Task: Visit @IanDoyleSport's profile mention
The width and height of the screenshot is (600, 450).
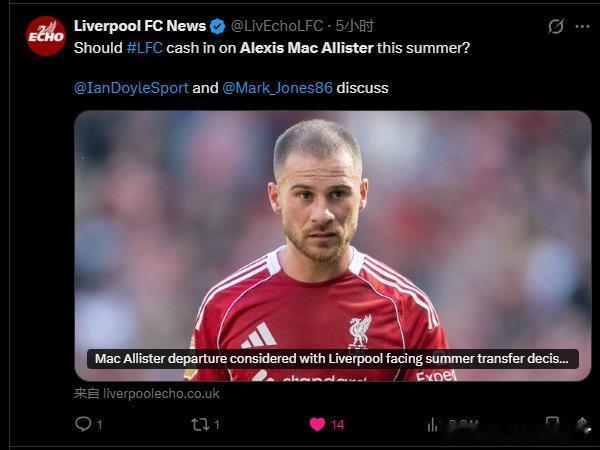Action: click(x=131, y=88)
